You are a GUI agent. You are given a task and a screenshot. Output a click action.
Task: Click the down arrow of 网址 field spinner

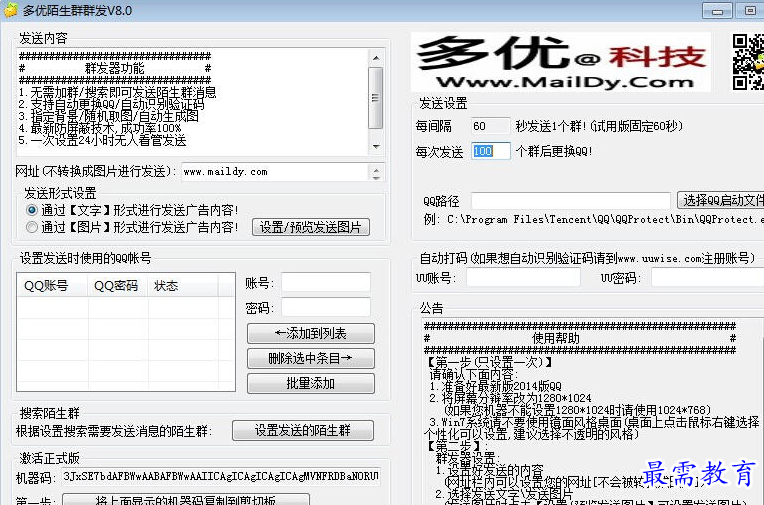coord(376,176)
